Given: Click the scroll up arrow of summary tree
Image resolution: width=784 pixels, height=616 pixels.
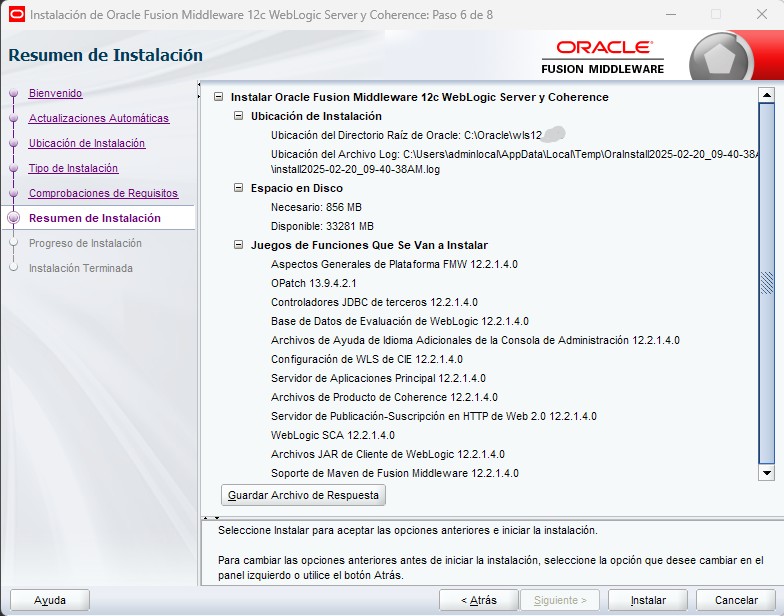Looking at the screenshot, I should point(766,94).
